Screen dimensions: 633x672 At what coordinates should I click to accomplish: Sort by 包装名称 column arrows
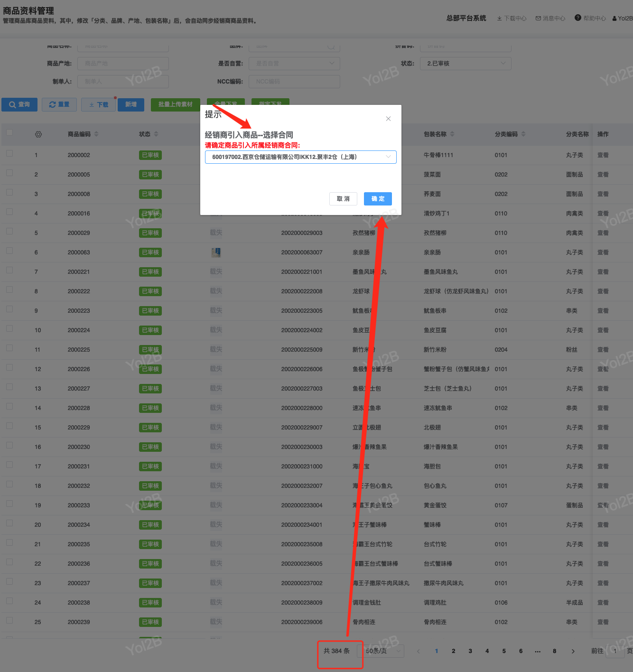[452, 134]
